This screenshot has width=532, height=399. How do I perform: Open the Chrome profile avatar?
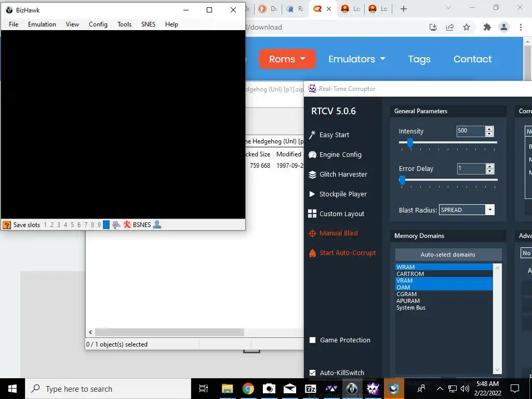coord(504,27)
